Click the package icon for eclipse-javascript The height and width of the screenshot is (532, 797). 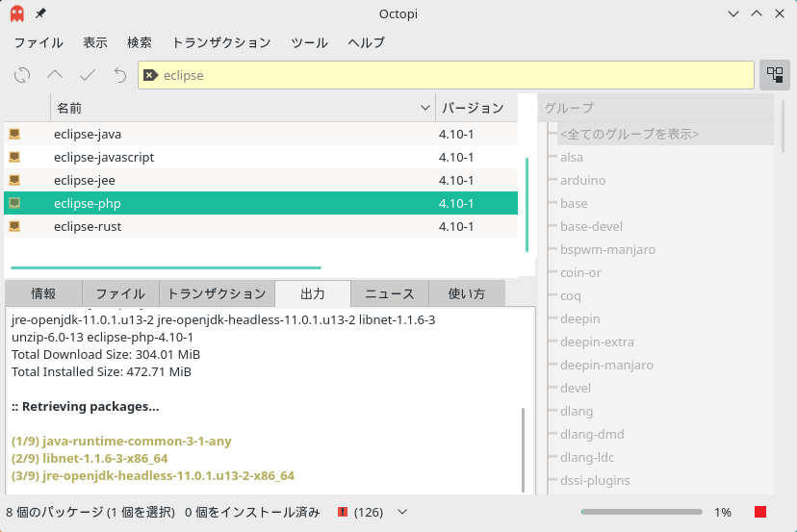coord(14,157)
